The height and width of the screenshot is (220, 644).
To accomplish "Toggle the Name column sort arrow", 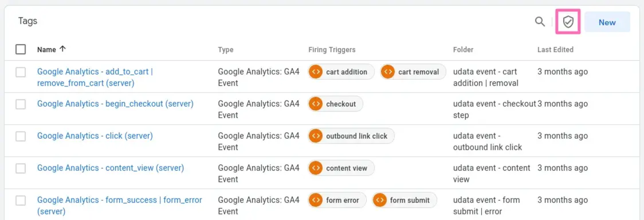I will (63, 49).
